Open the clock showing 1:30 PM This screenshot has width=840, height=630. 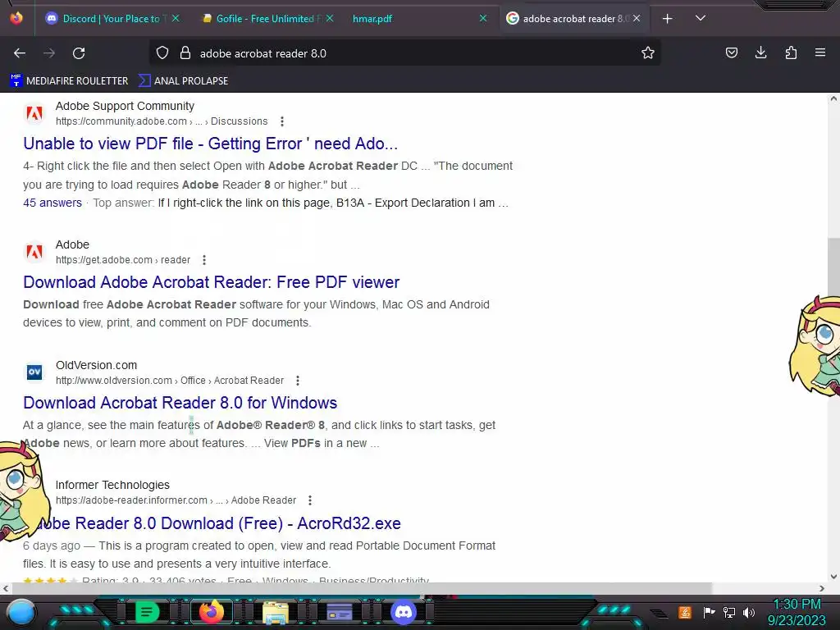click(x=797, y=612)
